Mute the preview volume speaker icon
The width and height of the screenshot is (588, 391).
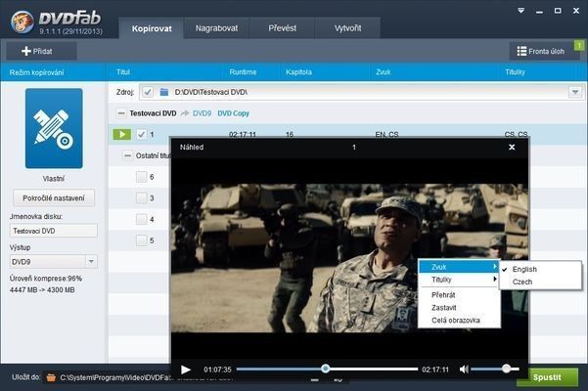point(464,369)
